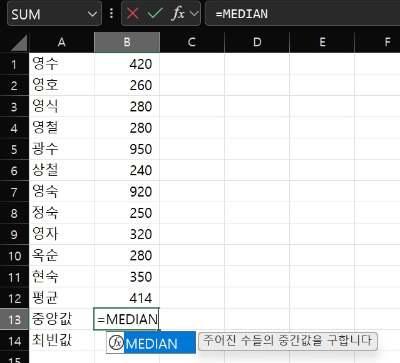Click cell with value 250

click(127, 213)
